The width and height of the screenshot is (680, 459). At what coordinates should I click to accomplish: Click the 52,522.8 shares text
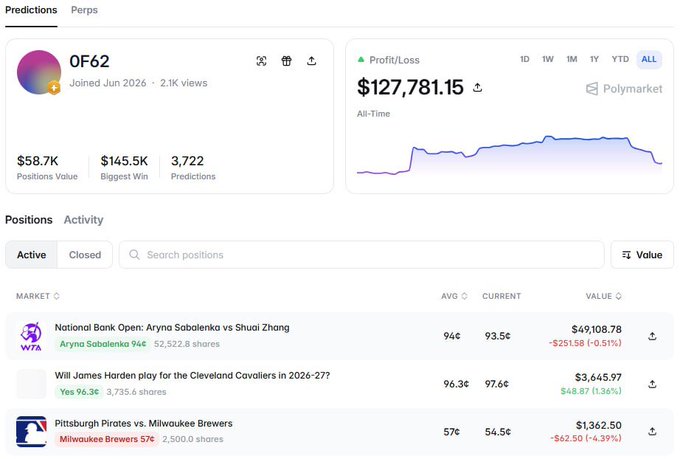tap(187, 344)
